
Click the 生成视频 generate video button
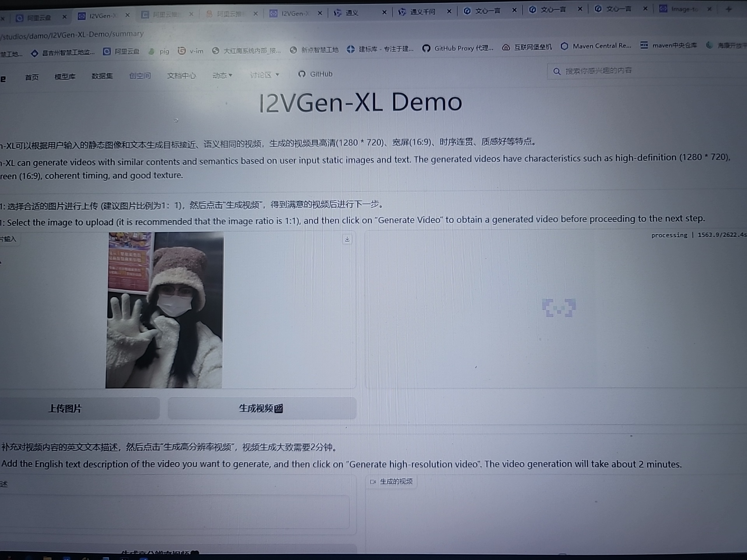coord(261,408)
